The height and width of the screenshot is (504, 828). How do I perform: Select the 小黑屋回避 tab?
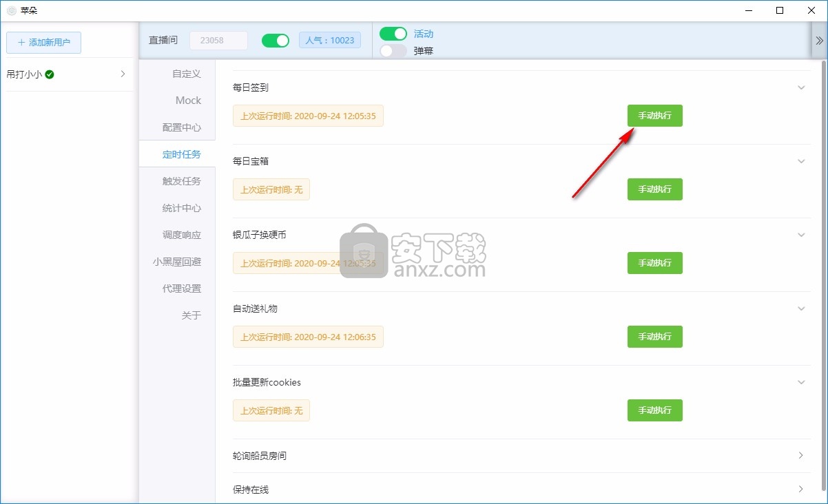(x=178, y=262)
